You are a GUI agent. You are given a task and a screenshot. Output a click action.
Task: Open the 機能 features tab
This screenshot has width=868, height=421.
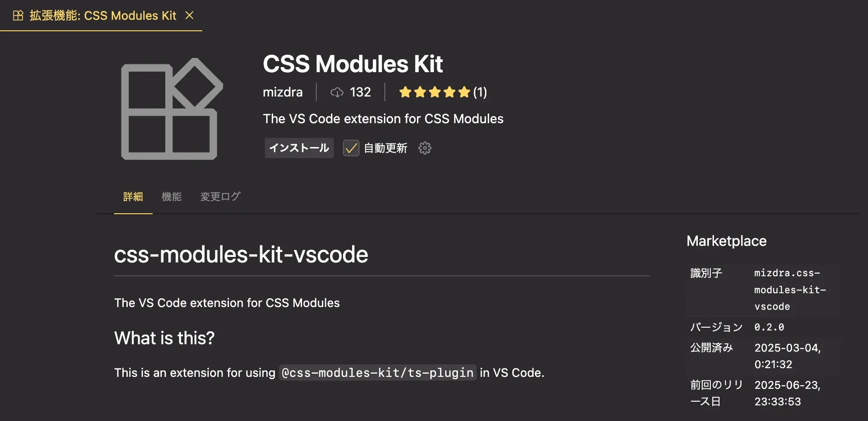click(171, 197)
